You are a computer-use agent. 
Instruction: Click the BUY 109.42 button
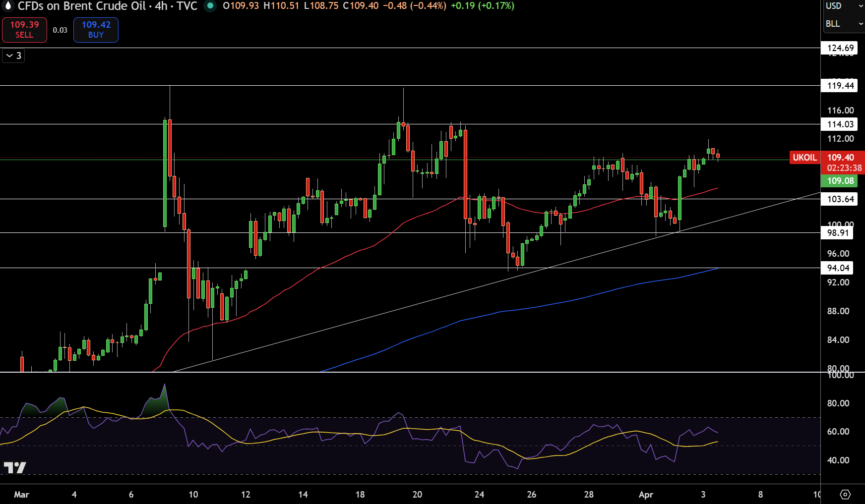pyautogui.click(x=96, y=30)
